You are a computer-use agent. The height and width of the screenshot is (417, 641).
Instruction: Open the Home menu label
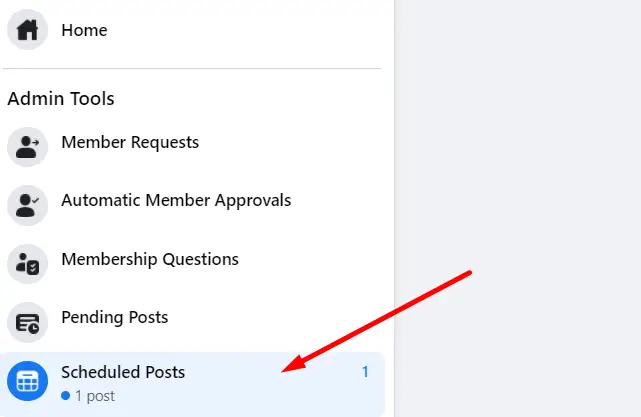[x=84, y=30]
